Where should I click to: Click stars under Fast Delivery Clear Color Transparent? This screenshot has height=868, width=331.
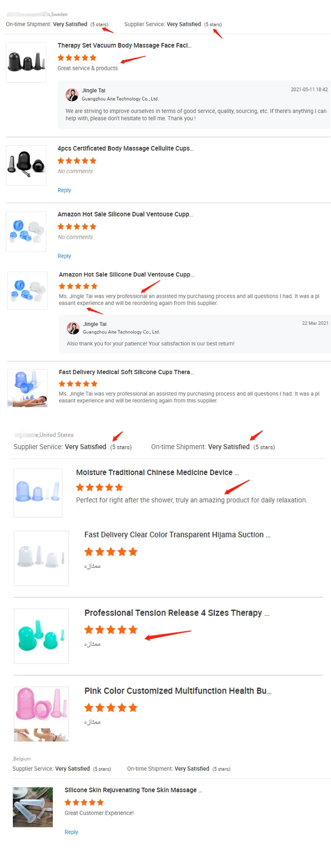tap(111, 552)
